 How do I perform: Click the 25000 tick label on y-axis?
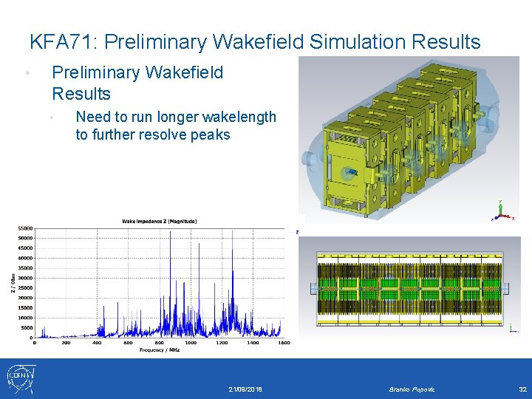tap(26, 288)
